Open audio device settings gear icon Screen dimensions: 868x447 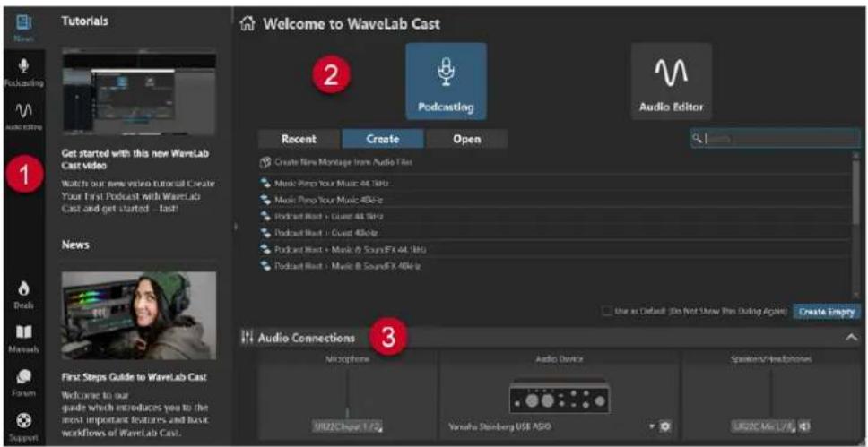[664, 426]
